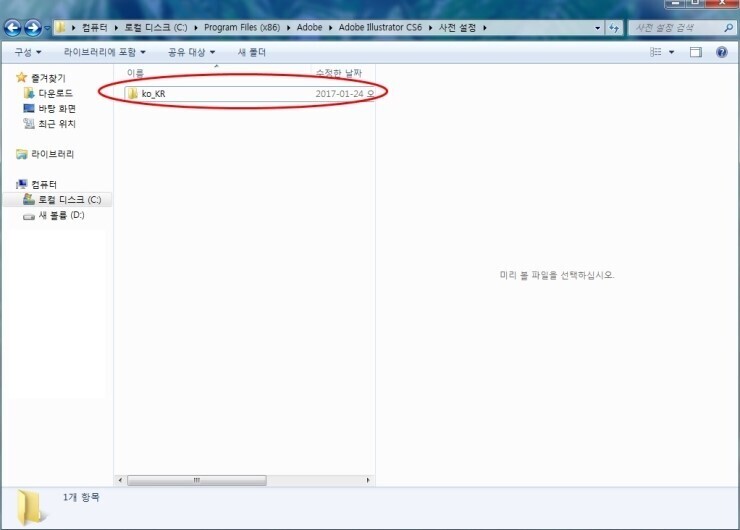The height and width of the screenshot is (530, 740).
Task: Click the 컴퓨터 icon in sidebar
Action: [x=21, y=184]
